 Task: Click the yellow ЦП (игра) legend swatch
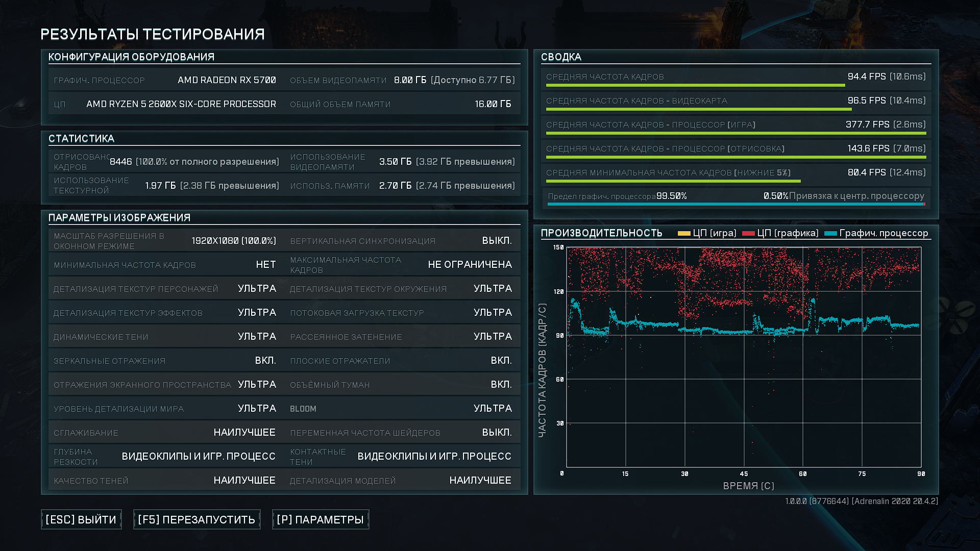pos(683,234)
